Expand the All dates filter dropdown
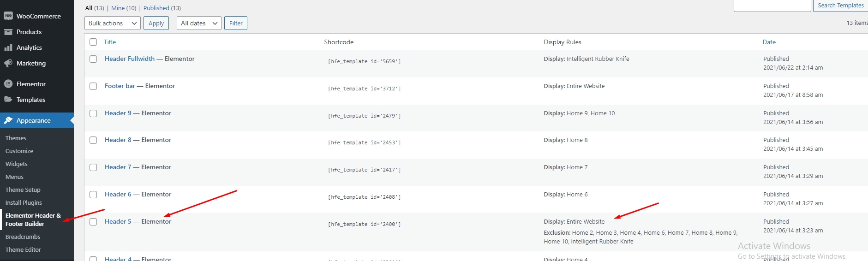Viewport: 868px width, 261px height. 199,23
